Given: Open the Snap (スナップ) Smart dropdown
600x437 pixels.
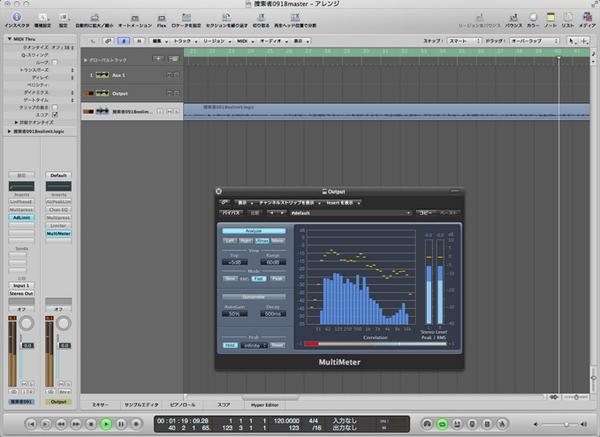Looking at the screenshot, I should click(464, 41).
